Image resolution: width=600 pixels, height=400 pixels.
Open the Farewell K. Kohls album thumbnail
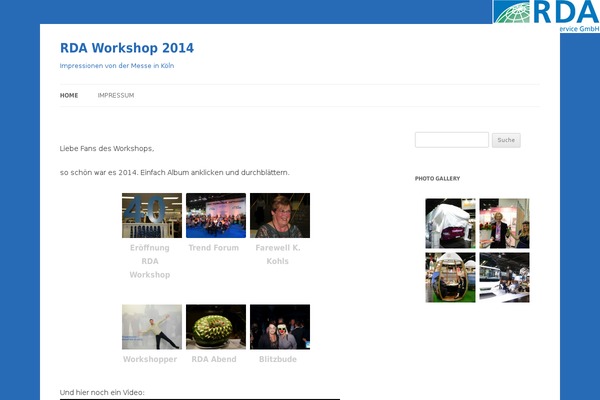280,215
